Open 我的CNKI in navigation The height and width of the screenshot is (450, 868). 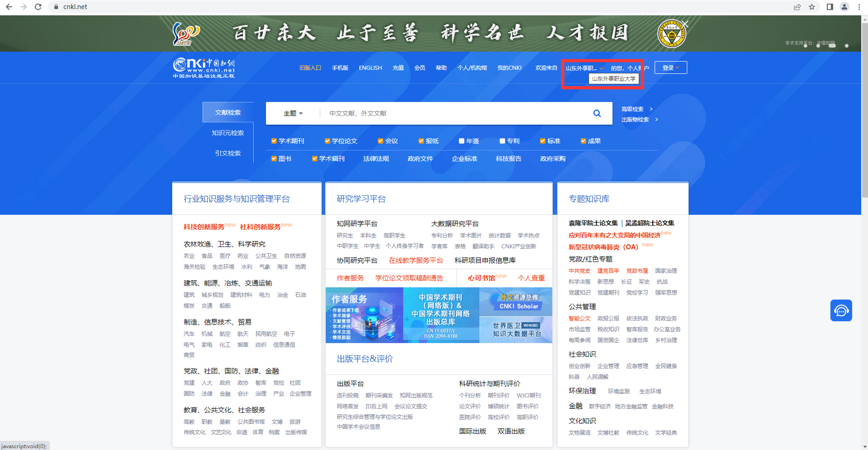[509, 68]
